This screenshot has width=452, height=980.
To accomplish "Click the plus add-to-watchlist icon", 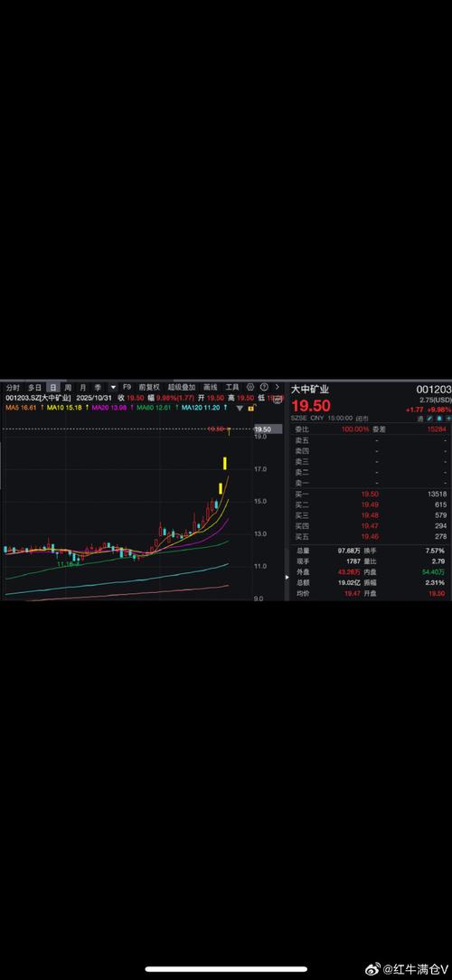I will click(447, 418).
